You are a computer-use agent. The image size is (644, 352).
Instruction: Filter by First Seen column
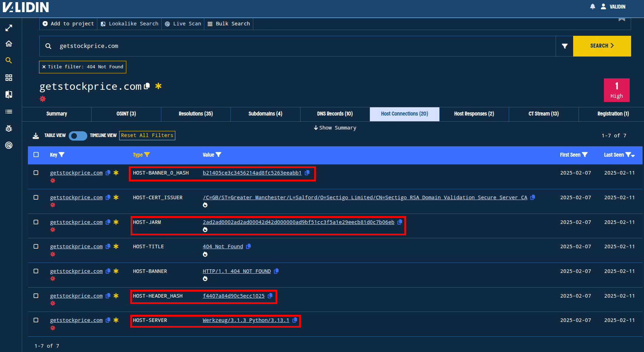585,155
